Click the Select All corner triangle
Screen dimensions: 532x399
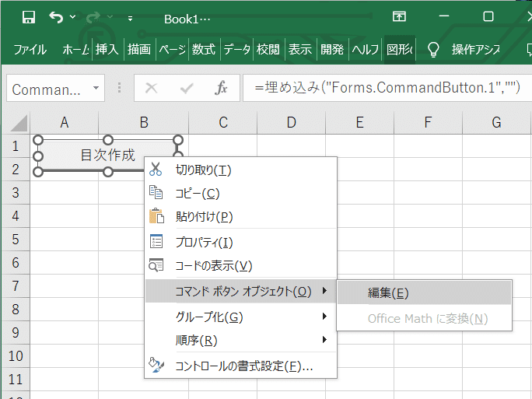click(19, 123)
